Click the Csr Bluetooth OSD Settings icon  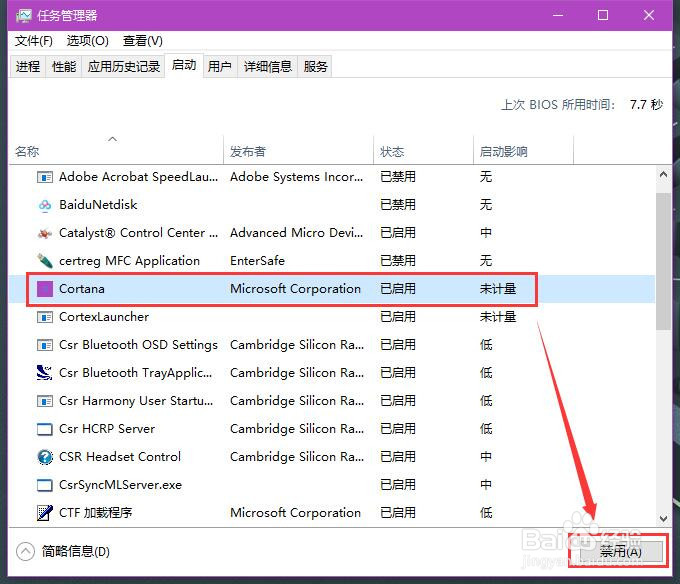[x=45, y=345]
